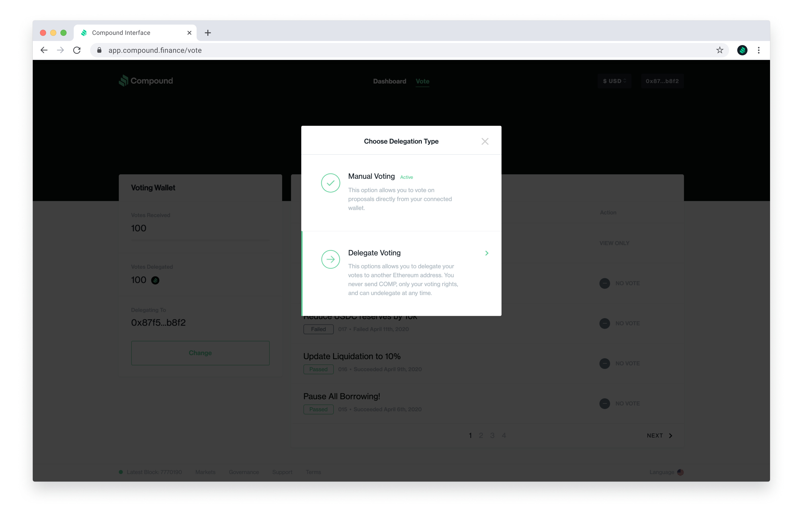
Task: Click the macOS green fullscreen window button
Action: pos(63,33)
